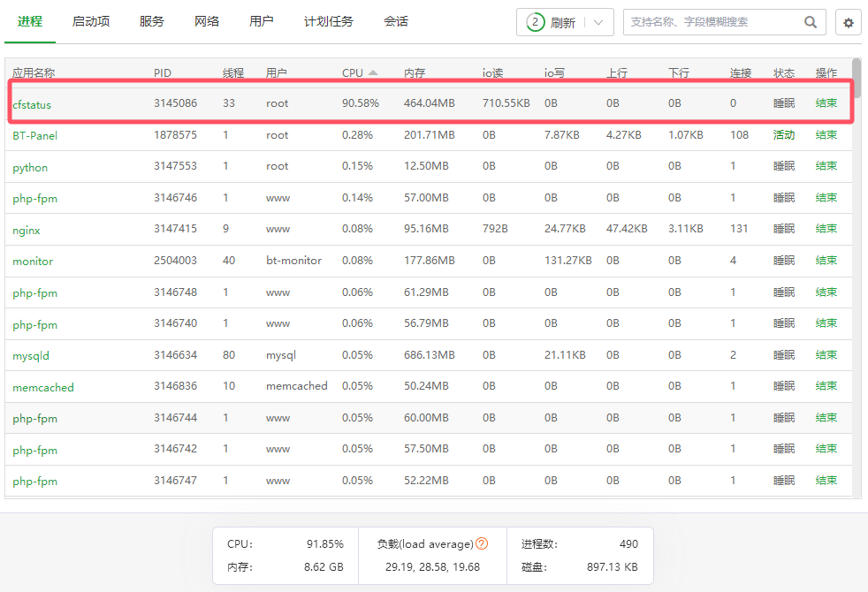Open the python process name
This screenshot has width=868, height=592.
coord(30,168)
